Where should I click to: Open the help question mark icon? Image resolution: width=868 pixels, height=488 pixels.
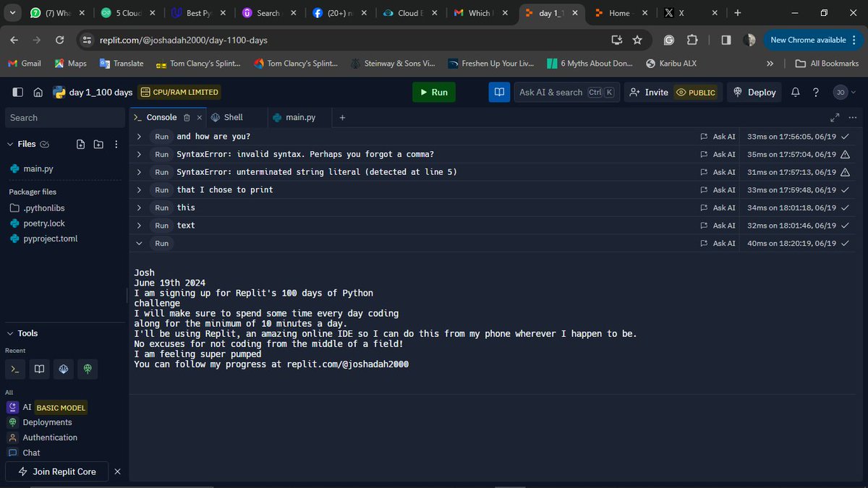(815, 92)
